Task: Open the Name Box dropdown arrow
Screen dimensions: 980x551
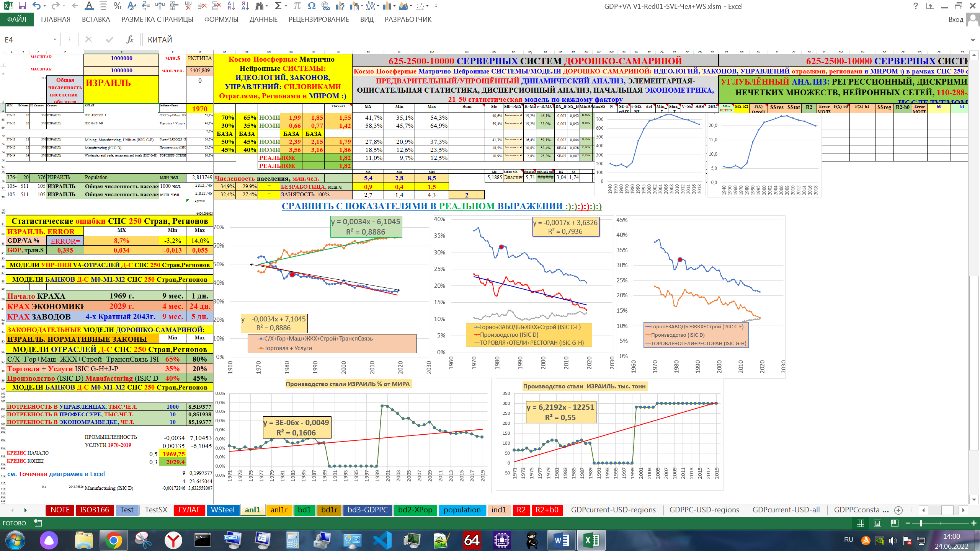Action: point(55,40)
